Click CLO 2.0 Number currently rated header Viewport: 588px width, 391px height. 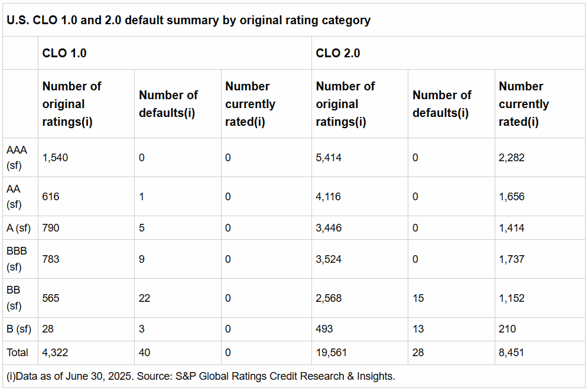[x=524, y=104]
